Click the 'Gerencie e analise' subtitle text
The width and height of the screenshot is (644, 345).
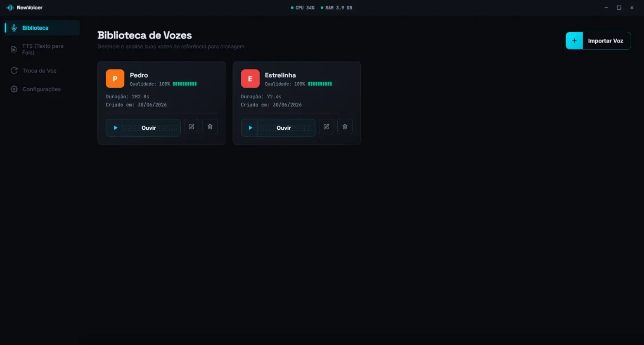tap(171, 47)
